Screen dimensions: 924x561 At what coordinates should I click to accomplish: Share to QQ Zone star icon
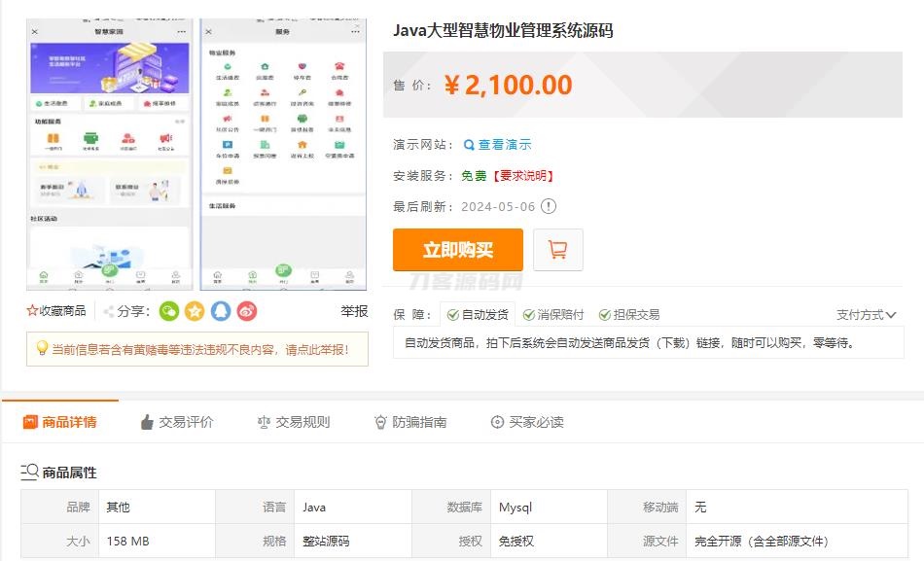[x=195, y=311]
